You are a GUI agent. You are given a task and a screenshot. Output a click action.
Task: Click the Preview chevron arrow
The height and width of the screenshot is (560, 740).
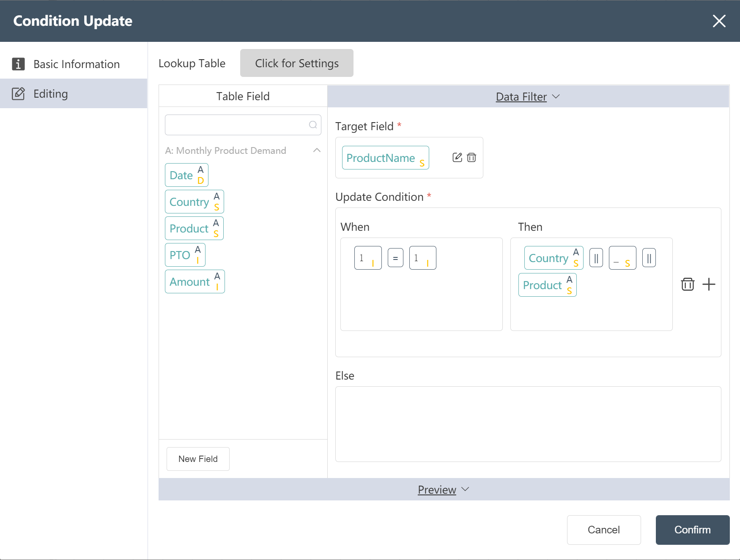pyautogui.click(x=465, y=489)
